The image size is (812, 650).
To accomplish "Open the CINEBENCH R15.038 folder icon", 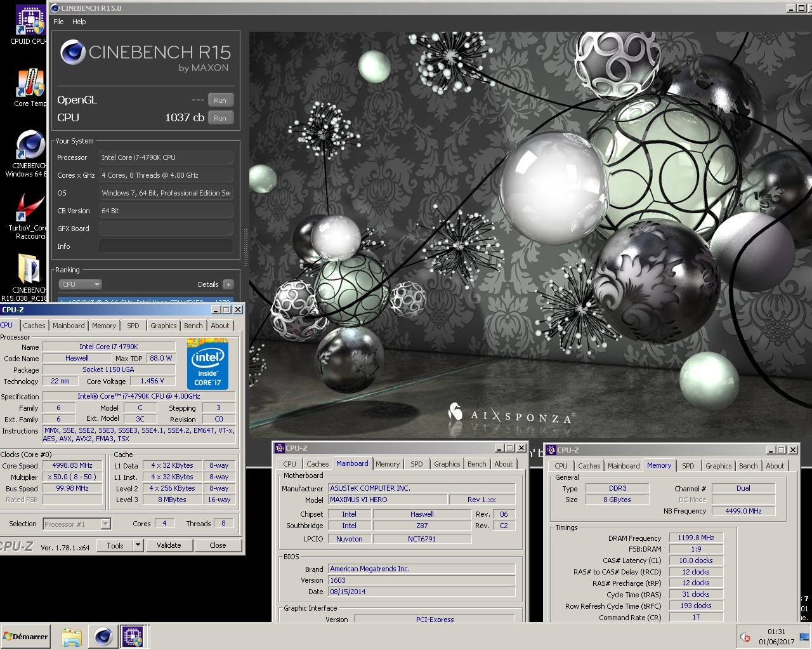I will click(x=29, y=277).
